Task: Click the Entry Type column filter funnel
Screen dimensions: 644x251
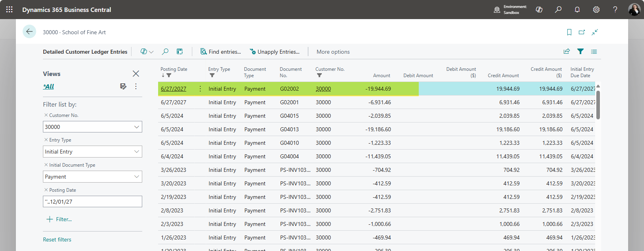Action: tap(212, 75)
